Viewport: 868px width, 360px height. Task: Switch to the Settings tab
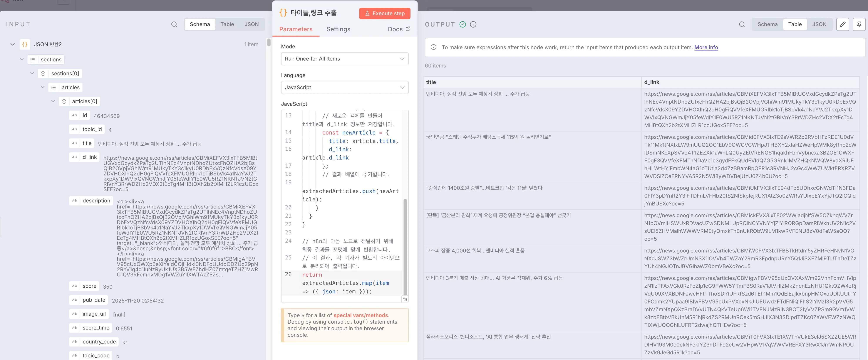click(338, 29)
